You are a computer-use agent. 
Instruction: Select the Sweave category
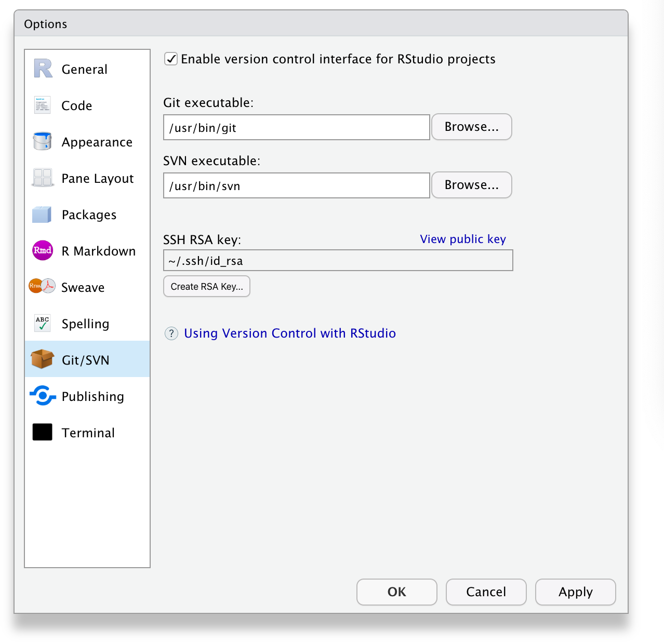tap(87, 287)
